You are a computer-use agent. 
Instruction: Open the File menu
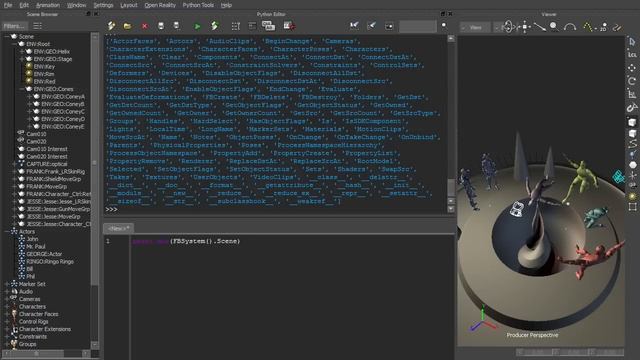click(8, 5)
